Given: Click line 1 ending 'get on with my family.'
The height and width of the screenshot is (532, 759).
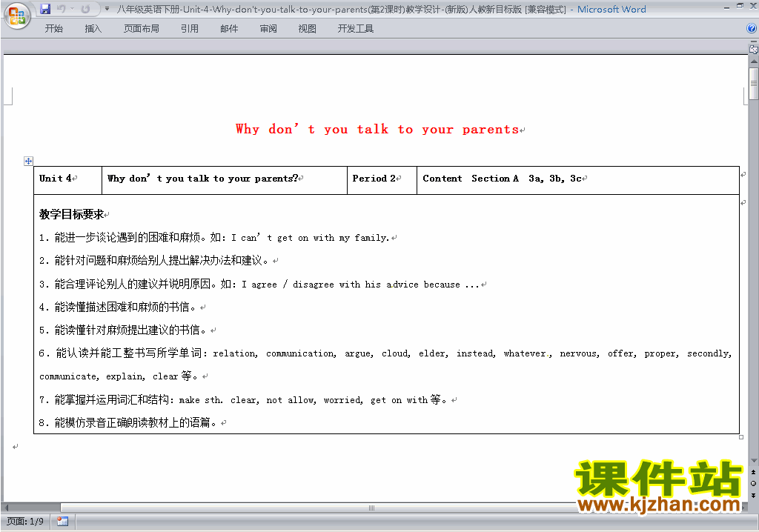Looking at the screenshot, I should coord(214,238).
